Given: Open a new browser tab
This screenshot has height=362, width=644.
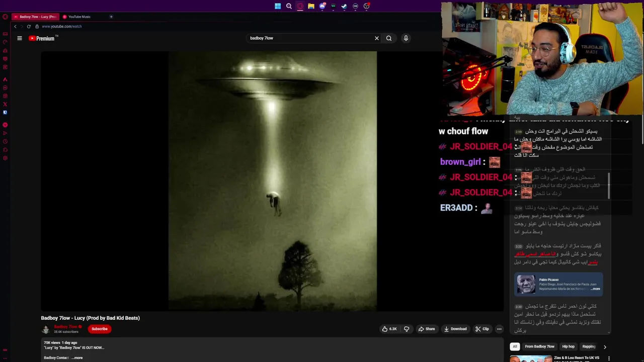Looking at the screenshot, I should (111, 17).
